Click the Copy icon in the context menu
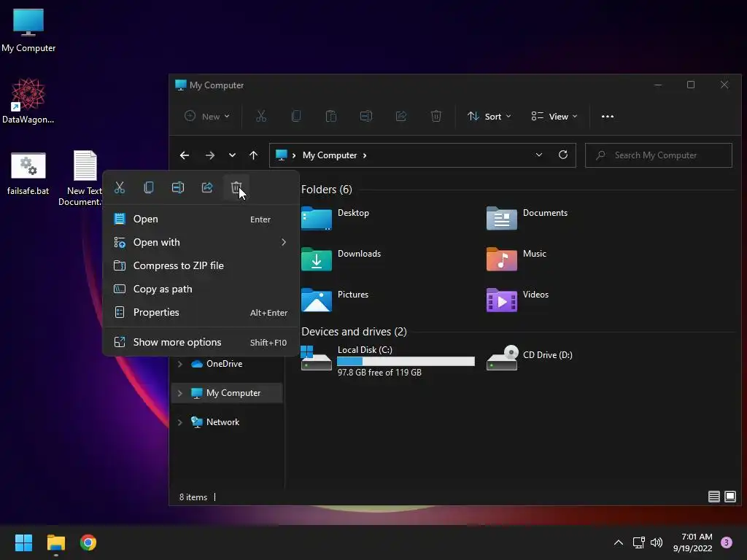This screenshot has height=560, width=747. pyautogui.click(x=149, y=187)
